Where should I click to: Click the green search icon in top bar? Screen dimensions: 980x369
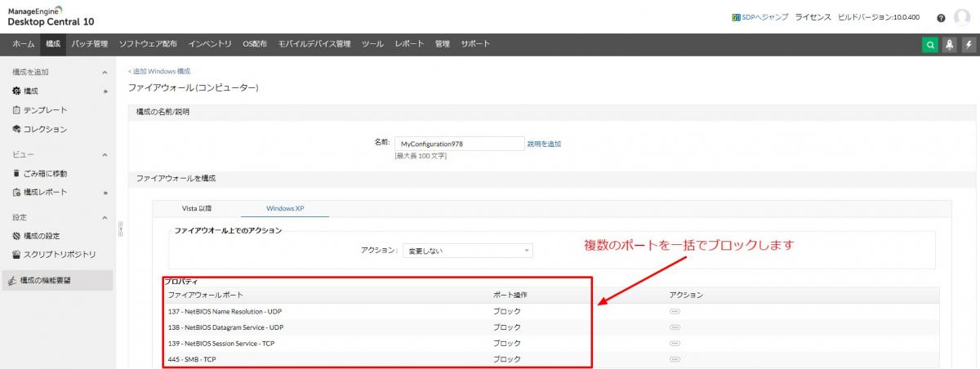pyautogui.click(x=930, y=45)
